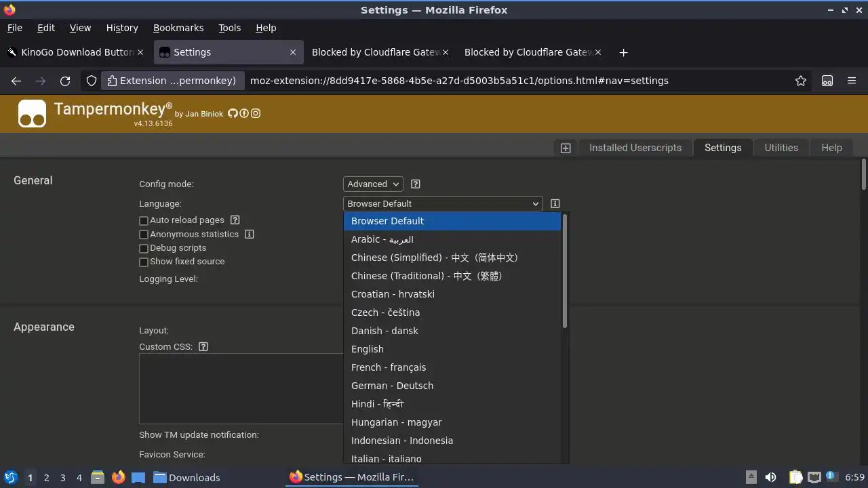Click the Tampermonkey toolbar extension icon
868x488 pixels.
[x=827, y=81]
